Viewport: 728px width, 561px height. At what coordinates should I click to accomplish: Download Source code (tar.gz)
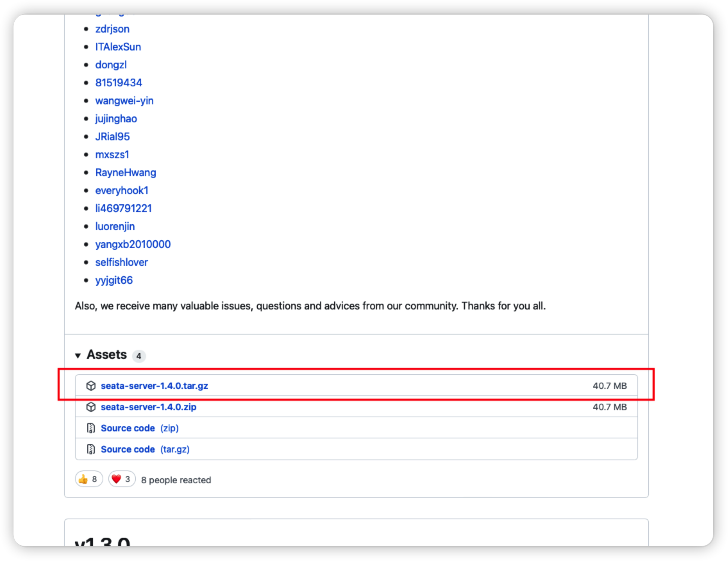pyautogui.click(x=145, y=449)
